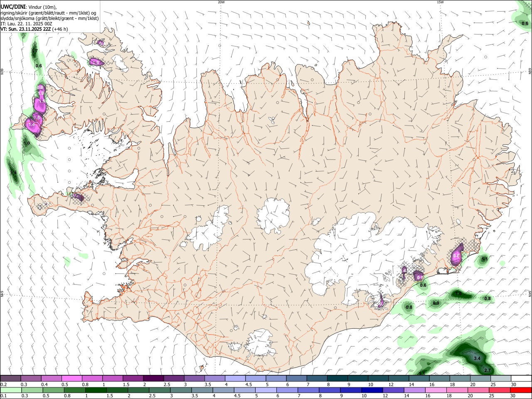Click the 'rigning/skúrir' legend description line
This screenshot has width=532, height=399.
tap(48, 12)
